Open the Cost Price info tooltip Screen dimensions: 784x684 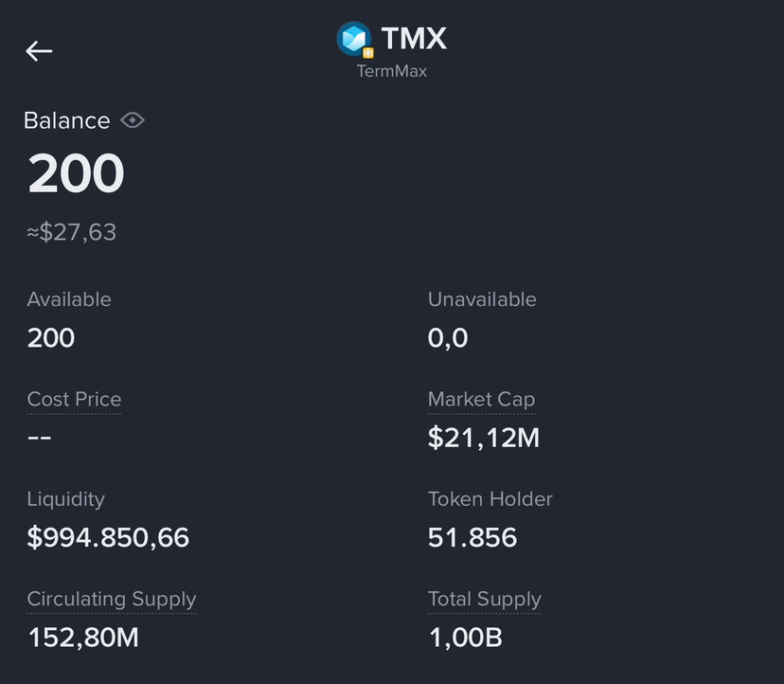pos(74,399)
